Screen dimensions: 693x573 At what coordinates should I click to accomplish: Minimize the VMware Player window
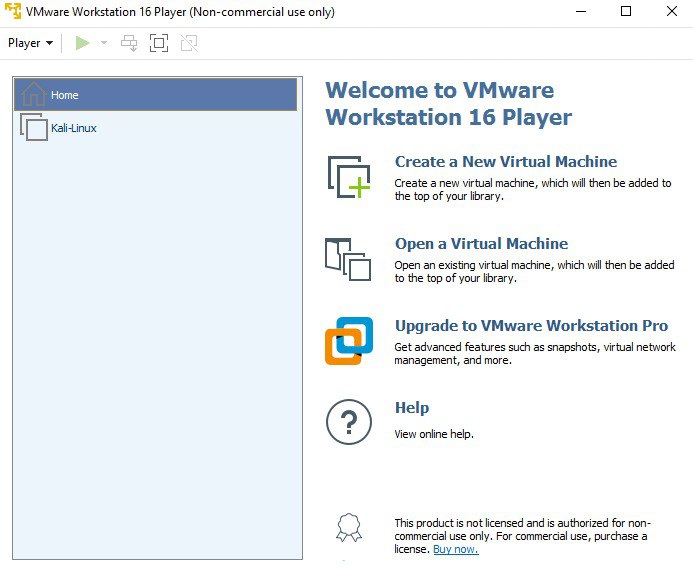[x=581, y=11]
